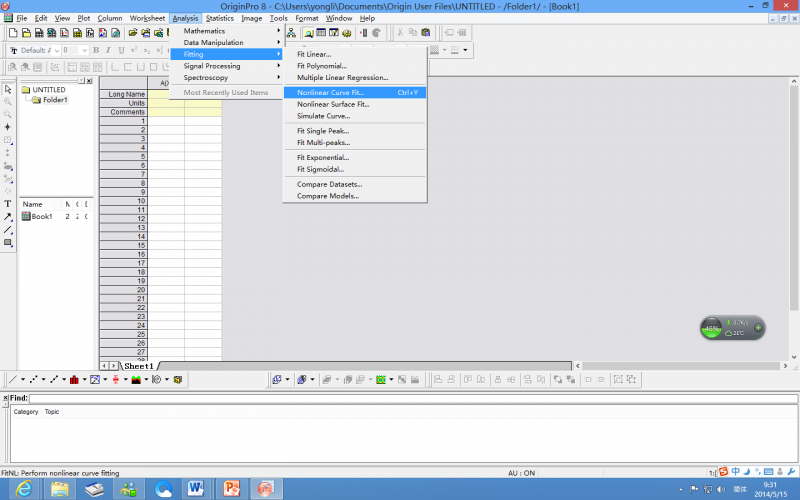Open the Statistics menu
800x500 pixels.
(220, 18)
